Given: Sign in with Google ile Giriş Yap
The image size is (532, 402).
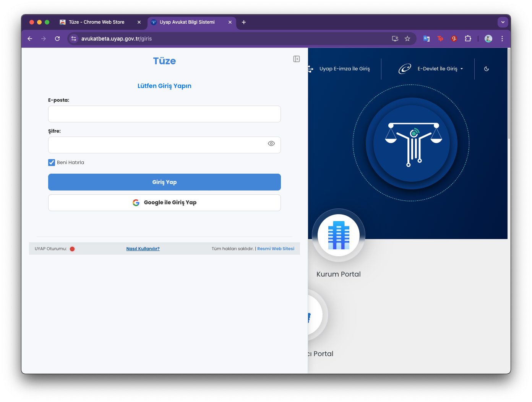Looking at the screenshot, I should (x=164, y=203).
